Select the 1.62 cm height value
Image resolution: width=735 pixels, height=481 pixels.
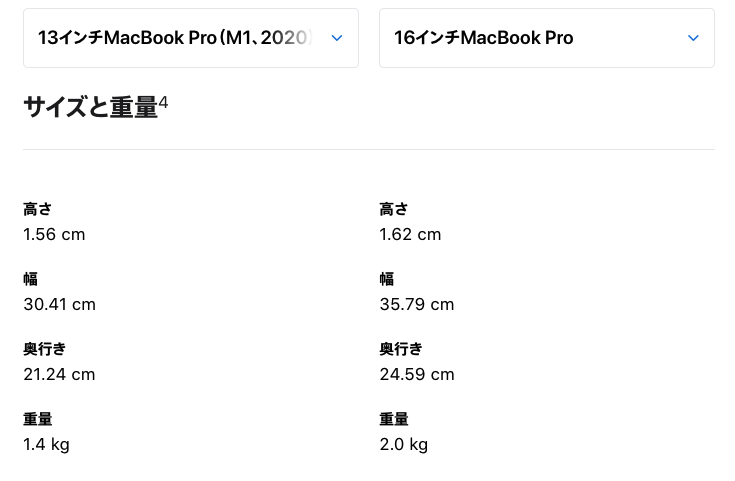(x=410, y=234)
